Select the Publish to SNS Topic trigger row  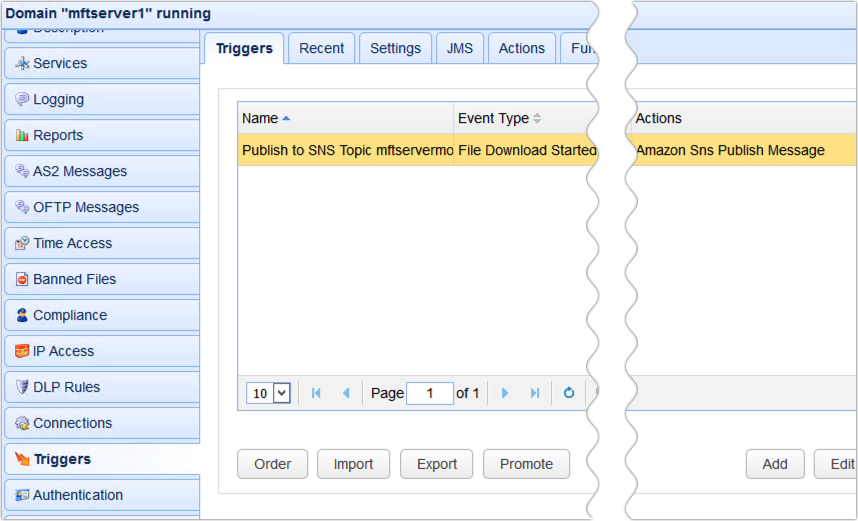[x=346, y=150]
